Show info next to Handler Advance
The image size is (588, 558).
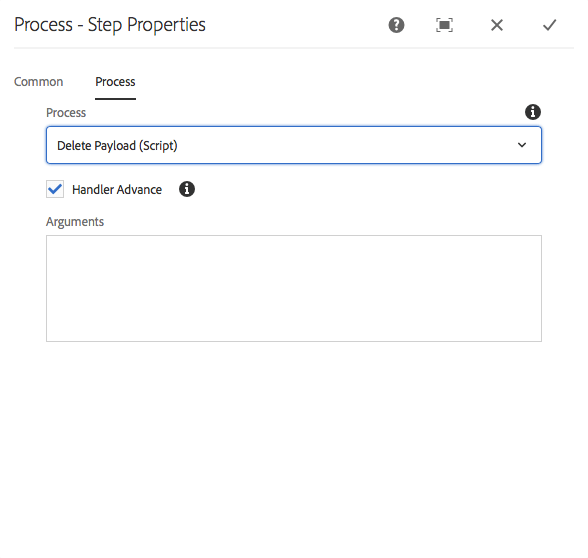pyautogui.click(x=187, y=189)
